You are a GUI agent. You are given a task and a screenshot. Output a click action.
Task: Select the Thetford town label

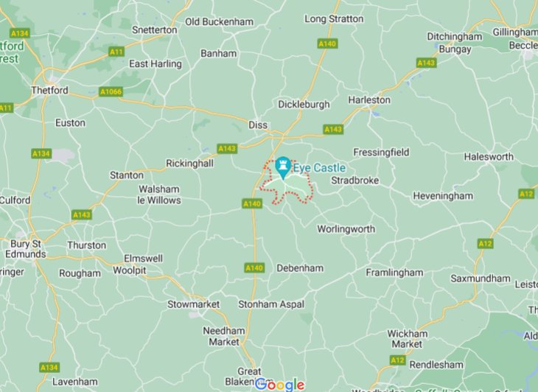(x=50, y=90)
